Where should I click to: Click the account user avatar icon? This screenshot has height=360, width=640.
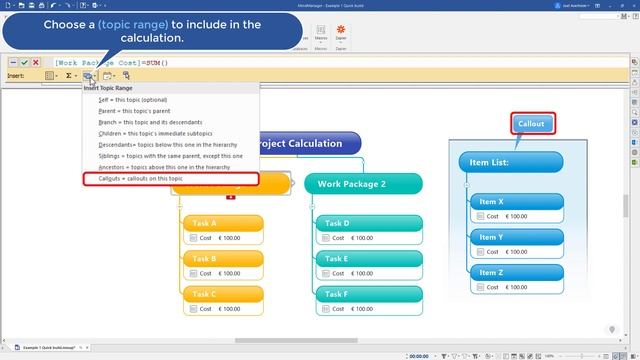[558, 6]
